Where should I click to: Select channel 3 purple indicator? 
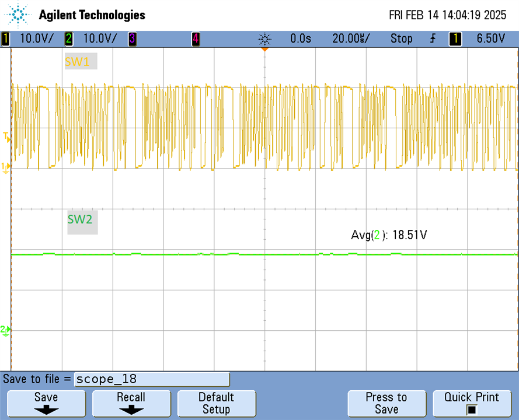coord(132,38)
